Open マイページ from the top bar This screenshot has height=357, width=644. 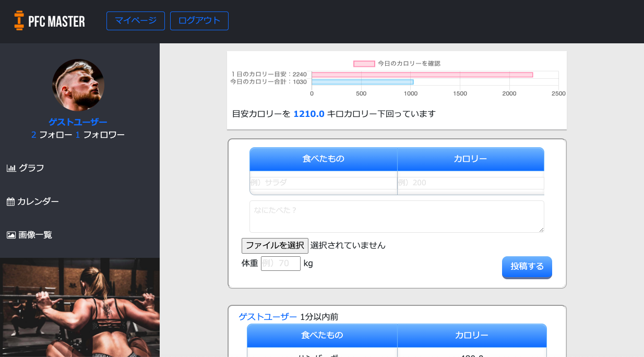pyautogui.click(x=135, y=21)
